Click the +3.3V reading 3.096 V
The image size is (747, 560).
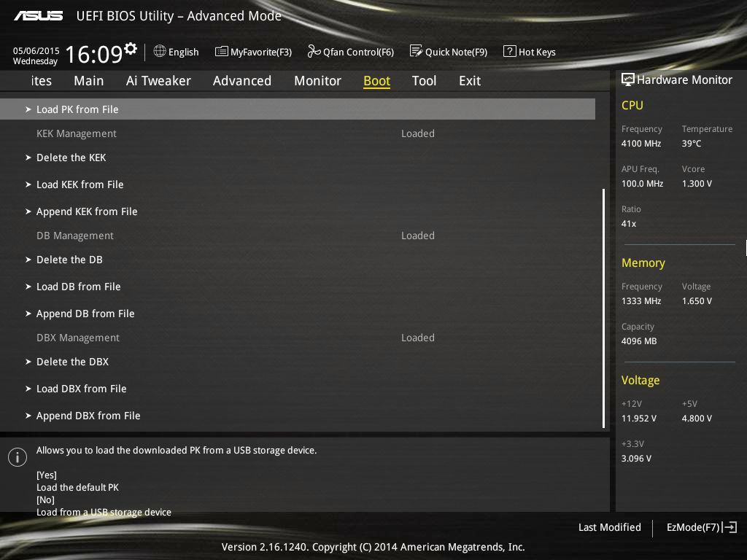pyautogui.click(x=636, y=458)
